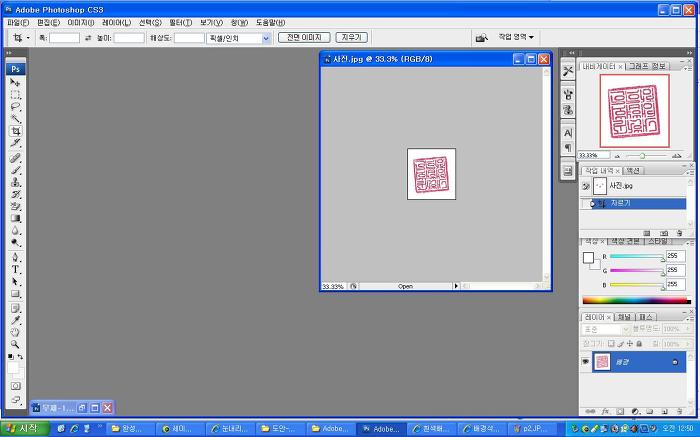Select the Move tool
Image resolution: width=700 pixels, height=437 pixels.
tap(15, 82)
